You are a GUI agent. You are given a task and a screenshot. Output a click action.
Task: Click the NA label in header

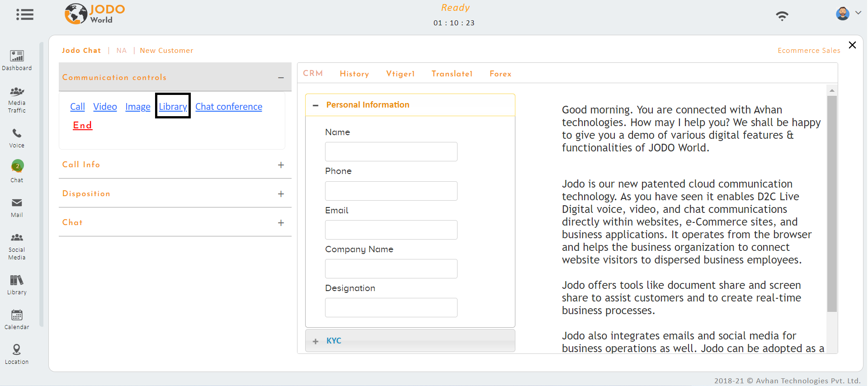(121, 51)
